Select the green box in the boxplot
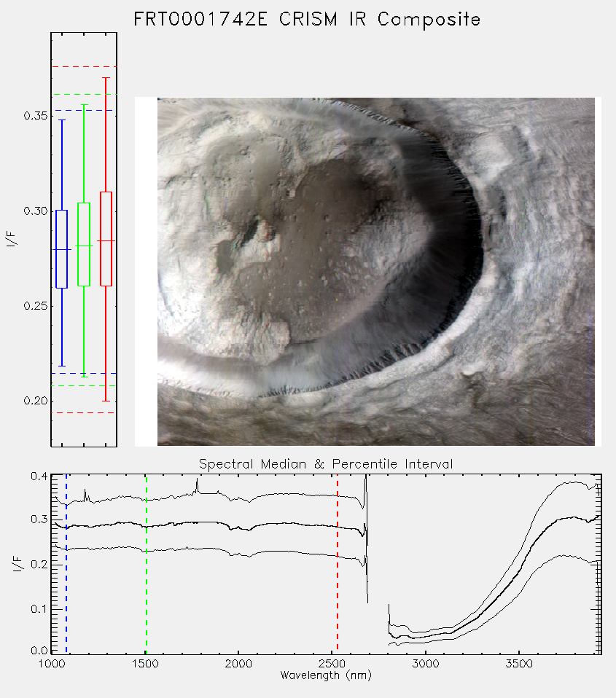 [84, 244]
